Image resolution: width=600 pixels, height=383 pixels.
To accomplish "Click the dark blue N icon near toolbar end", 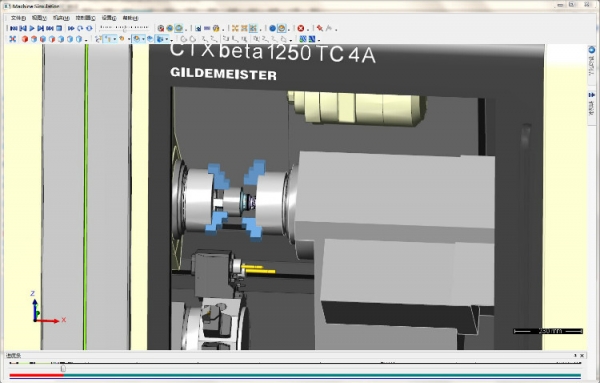I will (312, 39).
